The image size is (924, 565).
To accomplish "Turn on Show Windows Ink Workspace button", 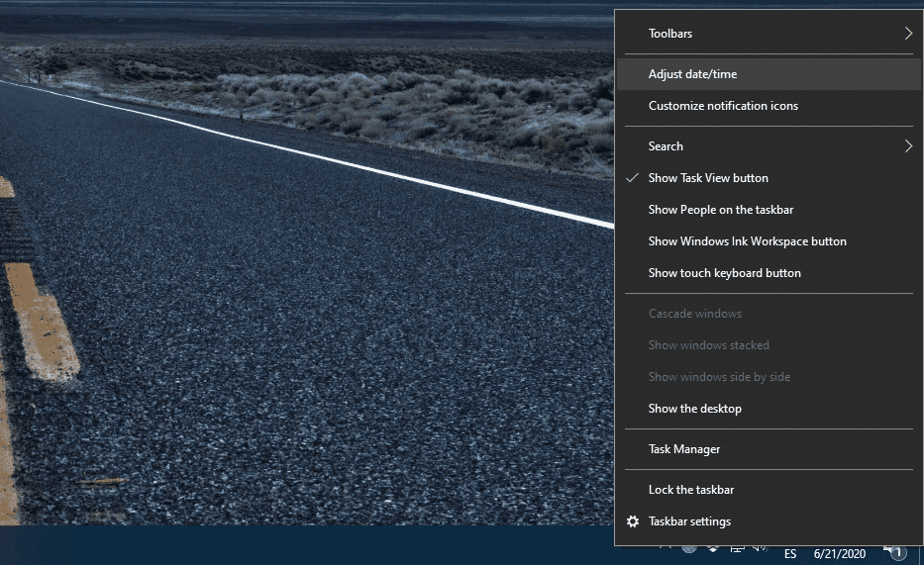I will click(x=747, y=241).
